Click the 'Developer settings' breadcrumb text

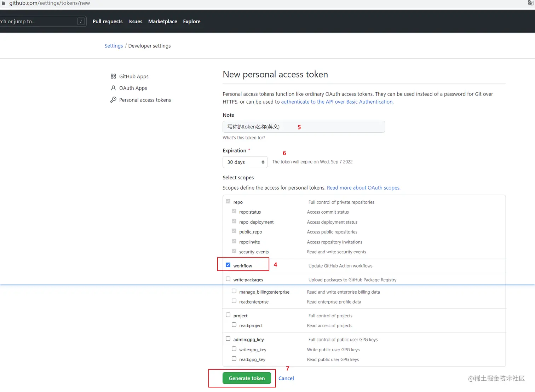(x=149, y=46)
